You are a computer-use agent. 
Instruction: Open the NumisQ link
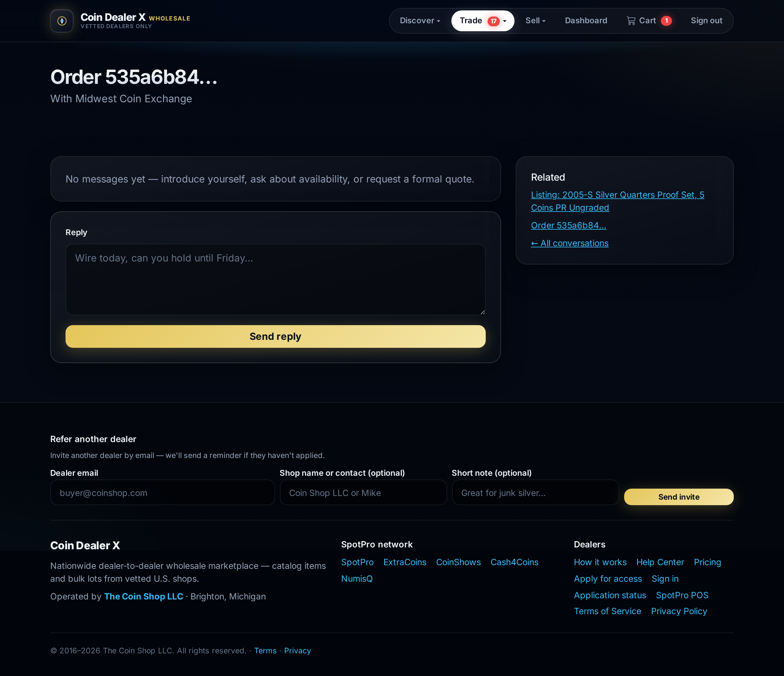pyautogui.click(x=356, y=579)
